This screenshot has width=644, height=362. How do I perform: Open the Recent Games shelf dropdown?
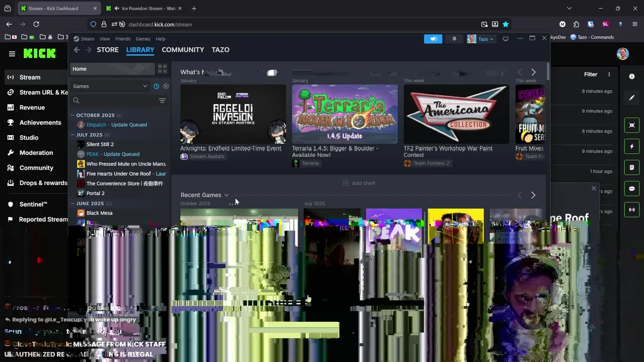click(226, 195)
